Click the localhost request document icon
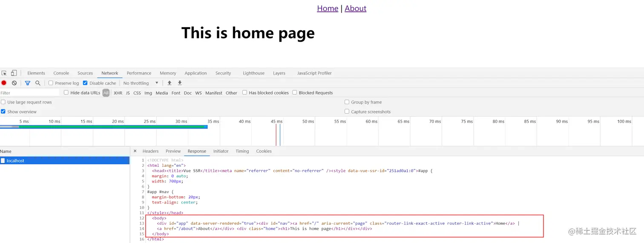Viewport: 644px width, 243px height. (x=3, y=161)
